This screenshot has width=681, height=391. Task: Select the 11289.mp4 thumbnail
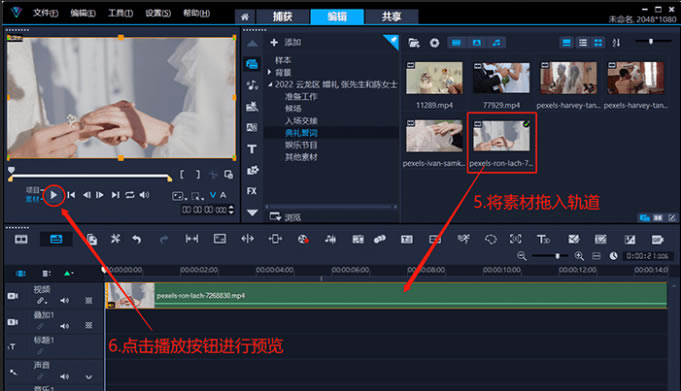434,78
